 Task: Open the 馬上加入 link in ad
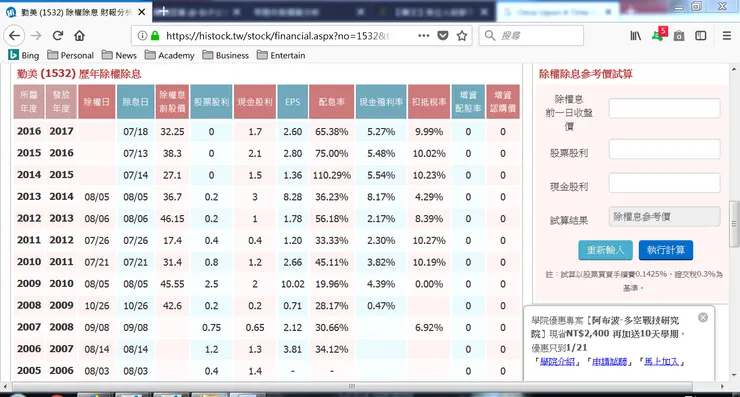point(662,362)
